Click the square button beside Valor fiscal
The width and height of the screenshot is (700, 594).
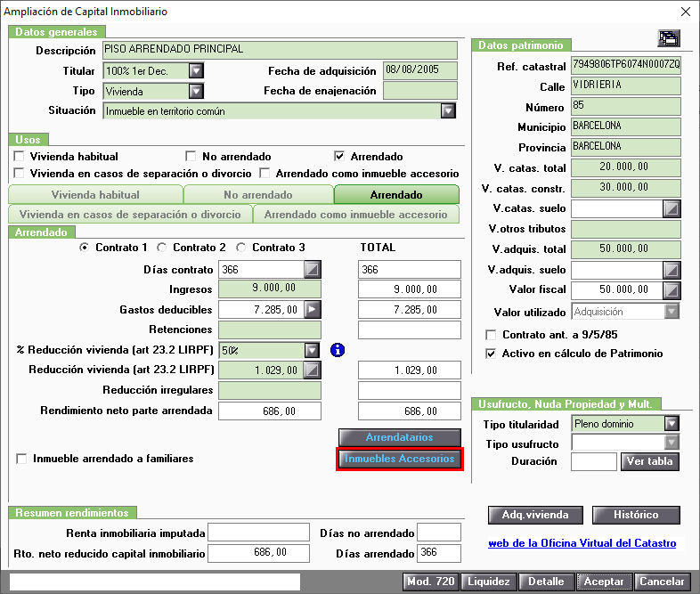coord(672,290)
